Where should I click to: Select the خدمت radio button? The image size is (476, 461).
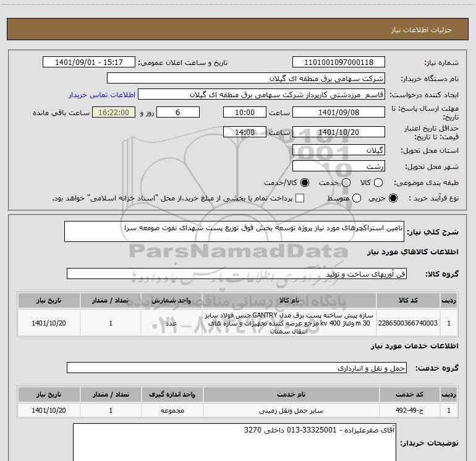(x=346, y=183)
